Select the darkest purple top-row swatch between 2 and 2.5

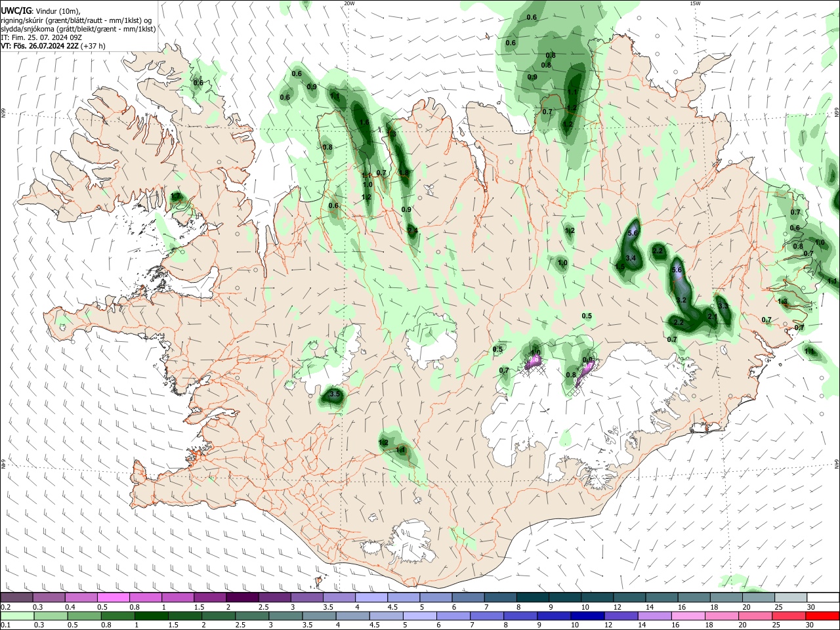pyautogui.click(x=241, y=598)
